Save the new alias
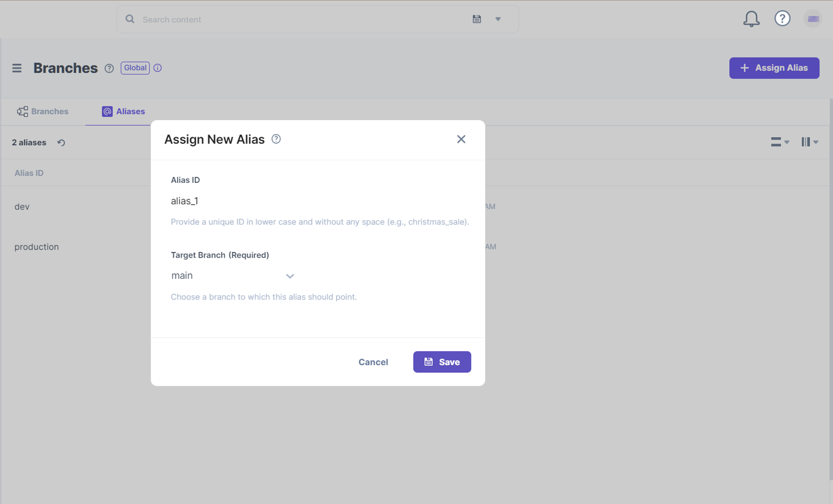 (442, 362)
